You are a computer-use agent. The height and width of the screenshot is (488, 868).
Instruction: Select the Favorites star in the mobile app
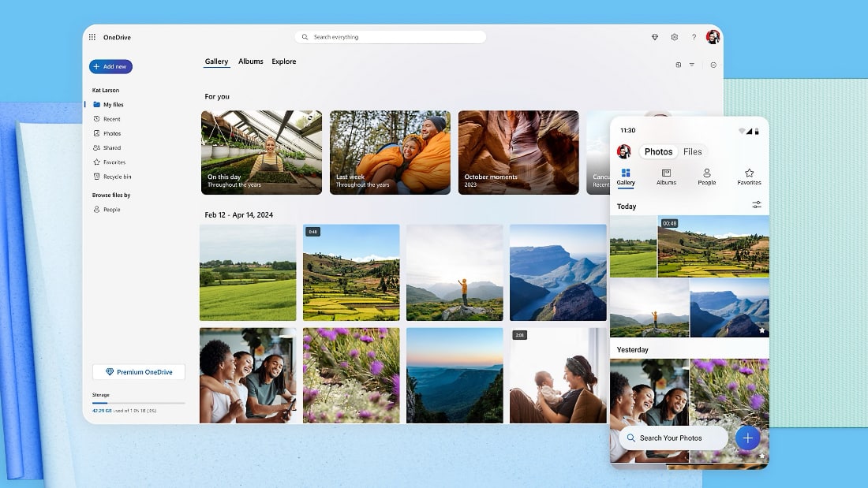coord(748,177)
